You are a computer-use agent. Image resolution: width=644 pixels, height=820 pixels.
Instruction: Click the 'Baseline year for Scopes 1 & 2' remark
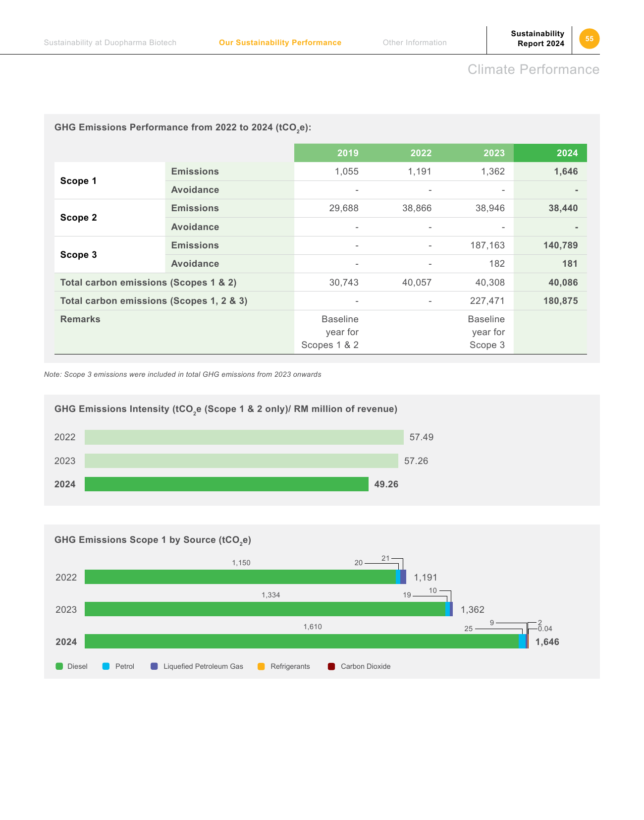tap(330, 332)
